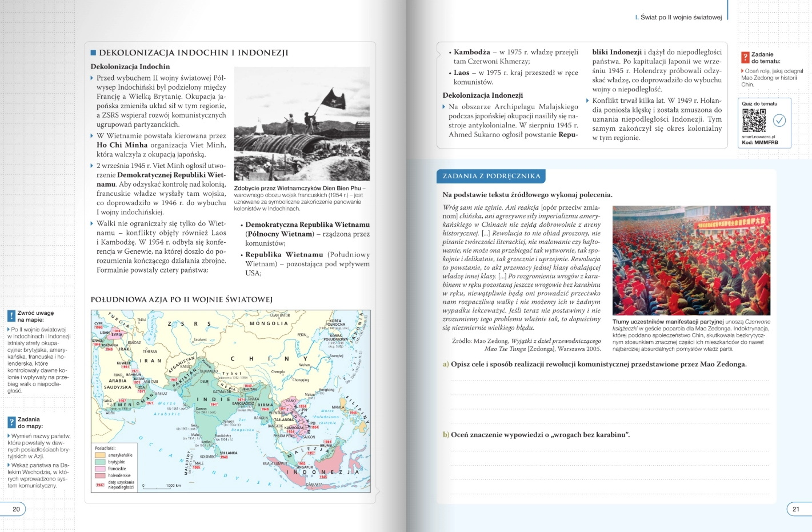This screenshot has width=812, height=532.
Task: Click the red question-mark icon for "Zadanie do tematu"
Action: click(x=745, y=57)
